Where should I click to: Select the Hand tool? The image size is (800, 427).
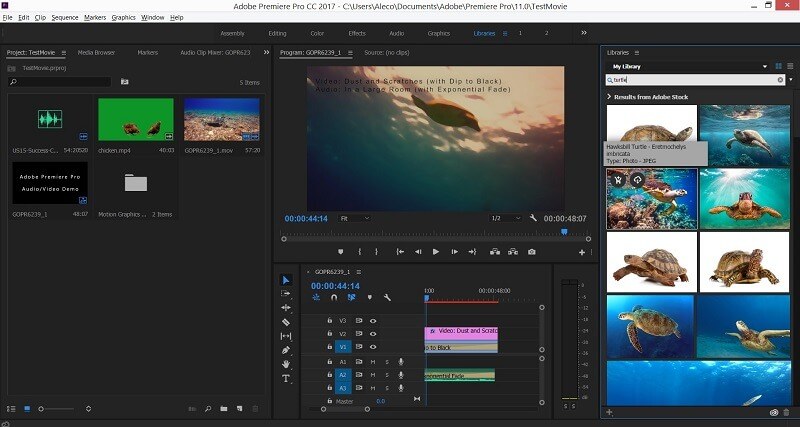286,364
